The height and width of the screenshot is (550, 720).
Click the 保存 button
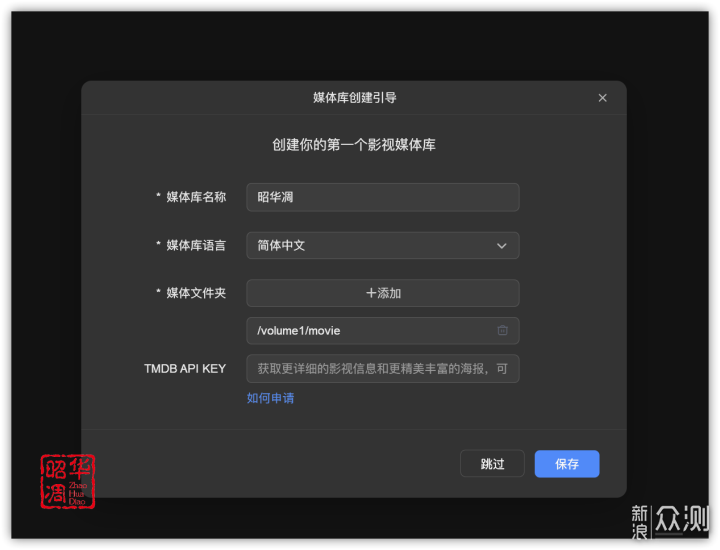pos(567,464)
